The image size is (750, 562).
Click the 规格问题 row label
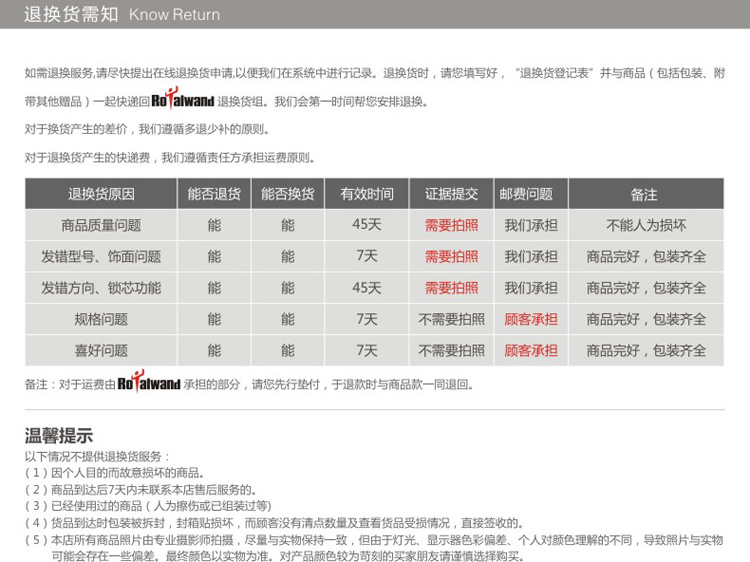pos(101,319)
